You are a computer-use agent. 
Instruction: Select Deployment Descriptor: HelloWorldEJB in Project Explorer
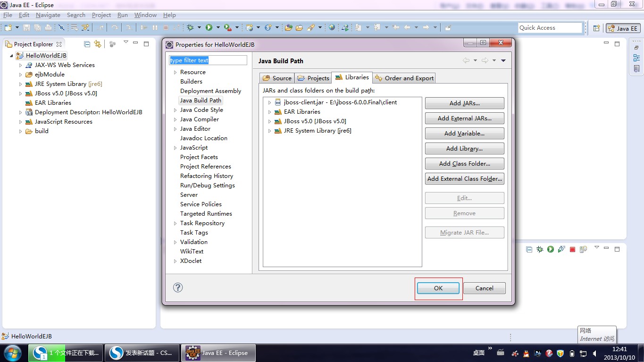(89, 112)
